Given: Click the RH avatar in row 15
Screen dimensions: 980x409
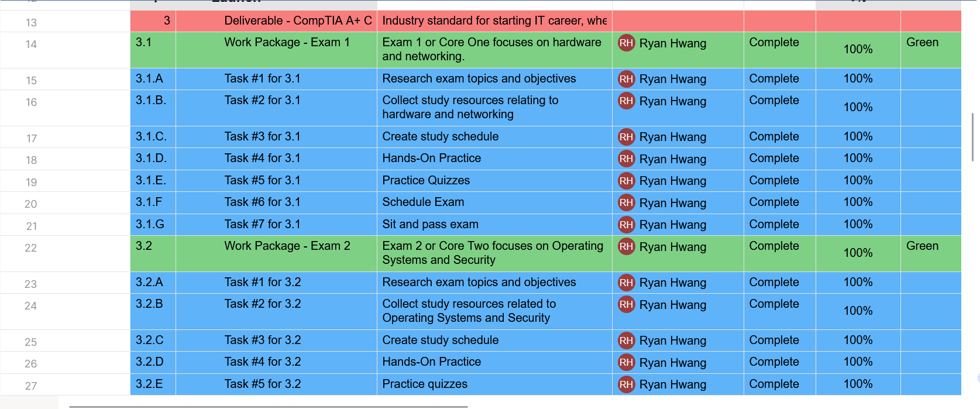Looking at the screenshot, I should 626,79.
